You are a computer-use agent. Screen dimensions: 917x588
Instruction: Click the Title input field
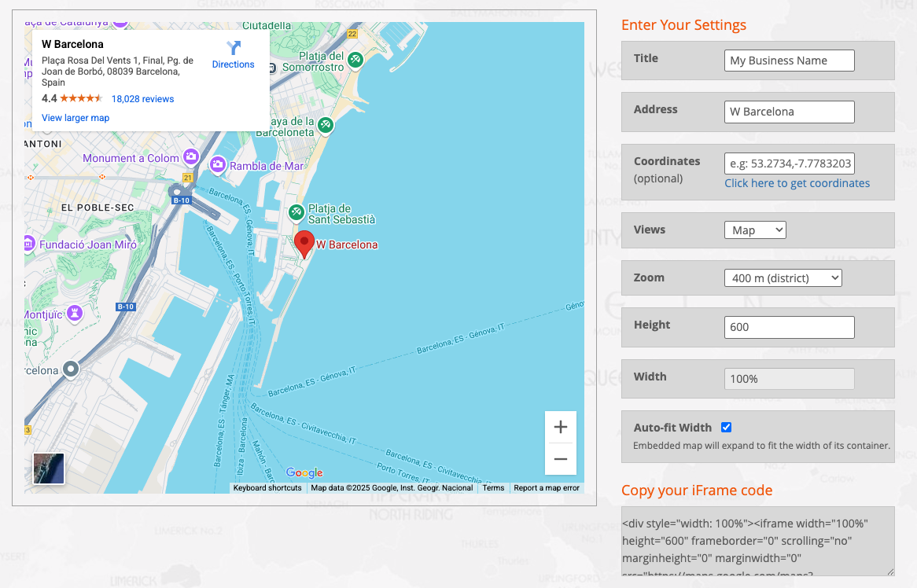pyautogui.click(x=789, y=61)
